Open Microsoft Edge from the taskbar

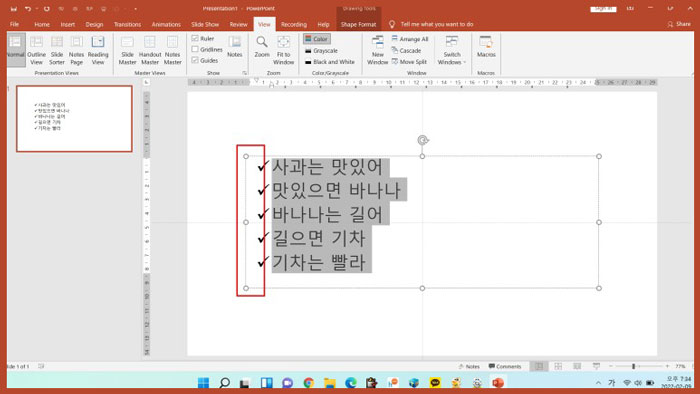351,382
